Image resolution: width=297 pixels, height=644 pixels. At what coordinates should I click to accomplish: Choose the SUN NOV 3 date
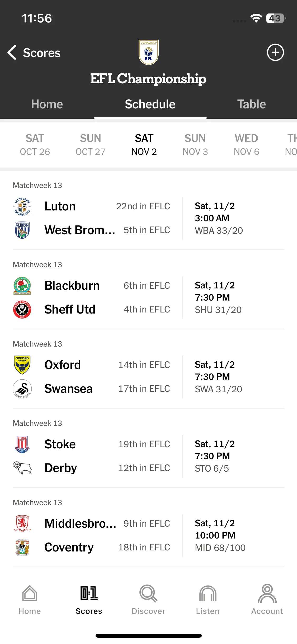tap(195, 145)
